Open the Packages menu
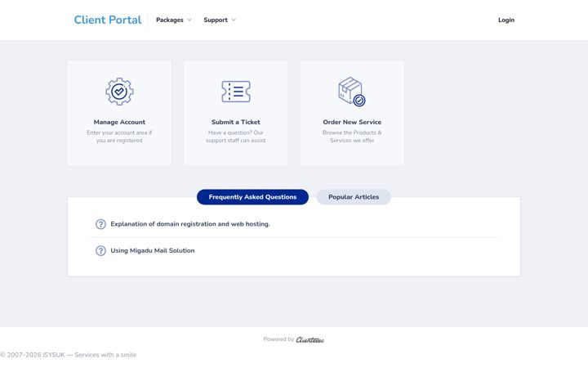 [170, 20]
